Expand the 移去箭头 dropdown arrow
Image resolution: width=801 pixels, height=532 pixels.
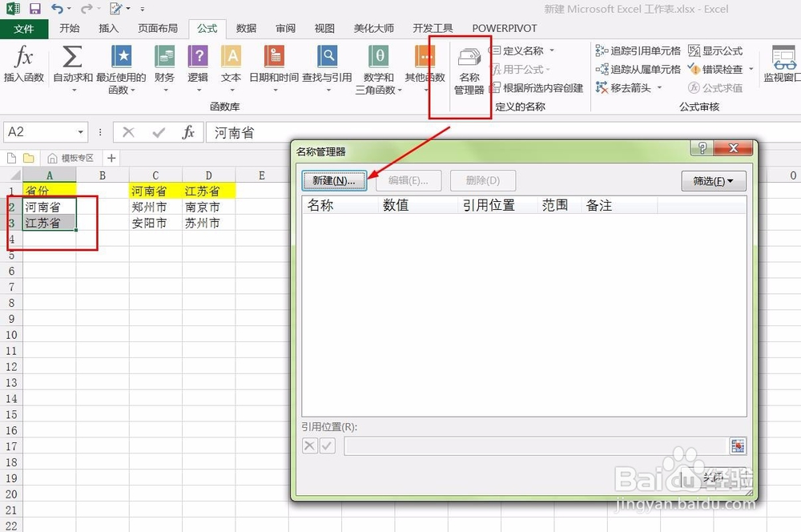(x=660, y=88)
